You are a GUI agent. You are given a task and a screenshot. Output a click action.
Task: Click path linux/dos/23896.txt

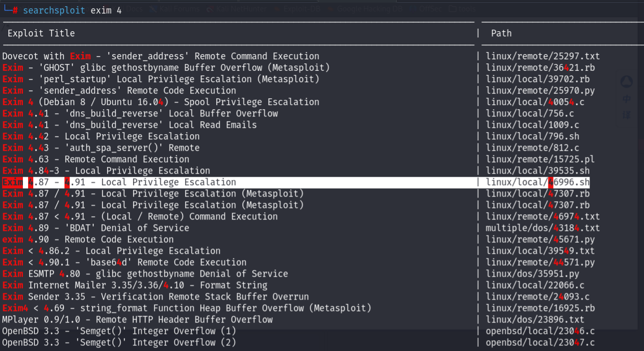pos(535,319)
